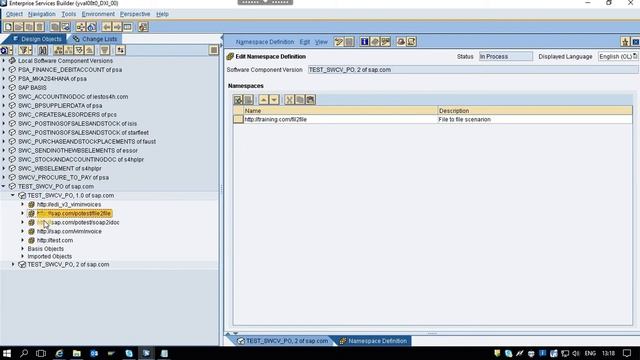Open the Help menu
Viewport: 640px width, 360px height.
[162, 14]
